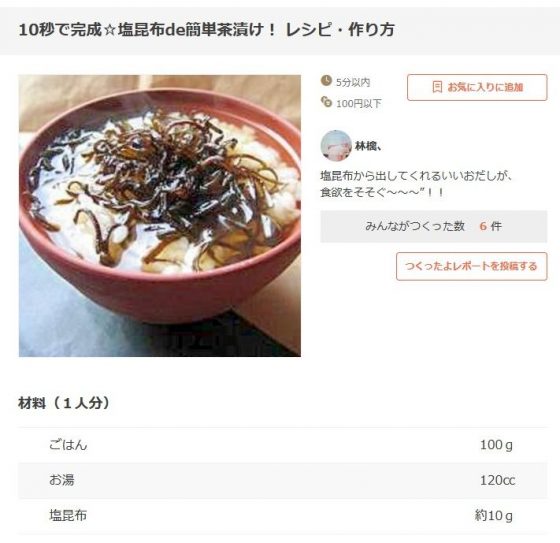Click the お湯 ingredient row

282,480
